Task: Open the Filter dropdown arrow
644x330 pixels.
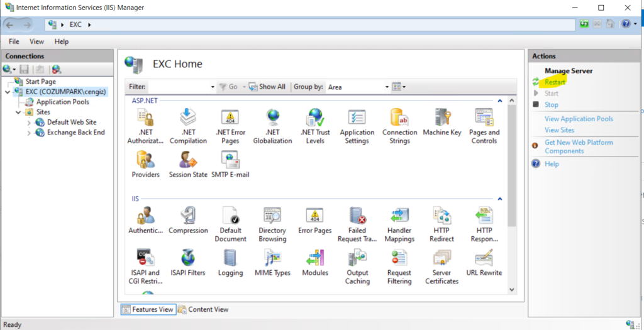Action: click(213, 87)
